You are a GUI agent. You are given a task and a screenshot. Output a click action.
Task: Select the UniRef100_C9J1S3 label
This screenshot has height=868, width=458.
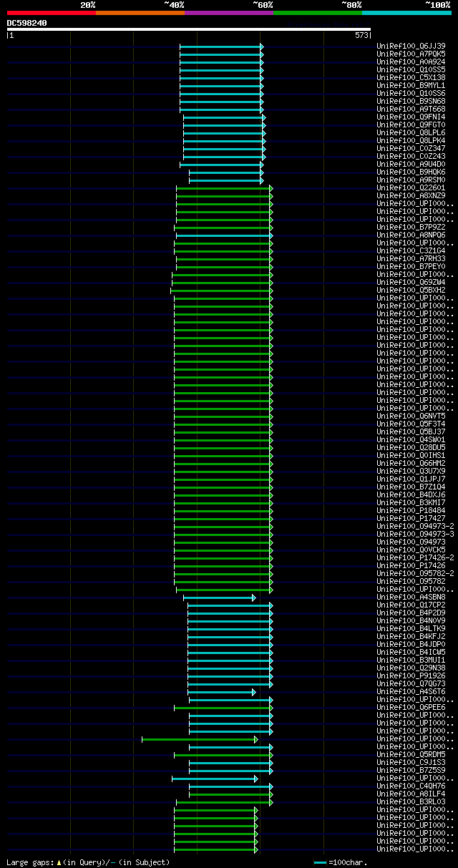[411, 762]
